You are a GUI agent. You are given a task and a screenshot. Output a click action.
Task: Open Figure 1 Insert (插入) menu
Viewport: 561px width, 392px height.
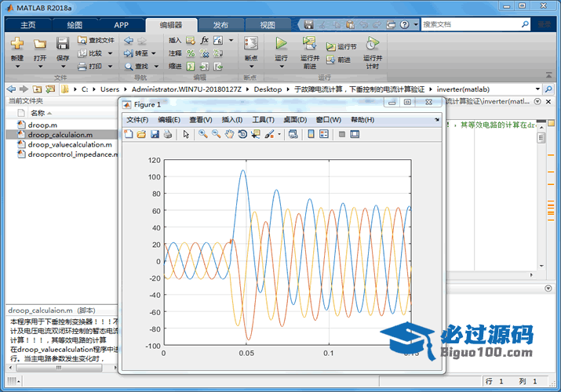231,120
